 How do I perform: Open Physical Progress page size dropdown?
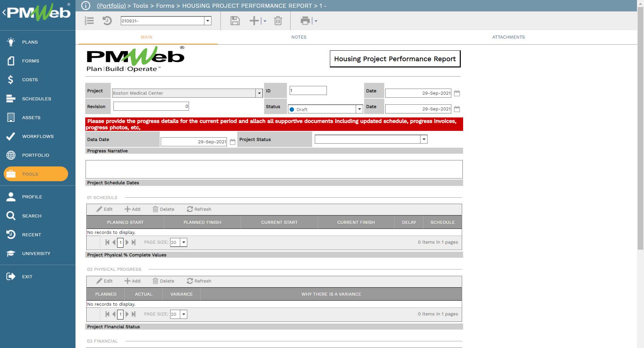[184, 314]
